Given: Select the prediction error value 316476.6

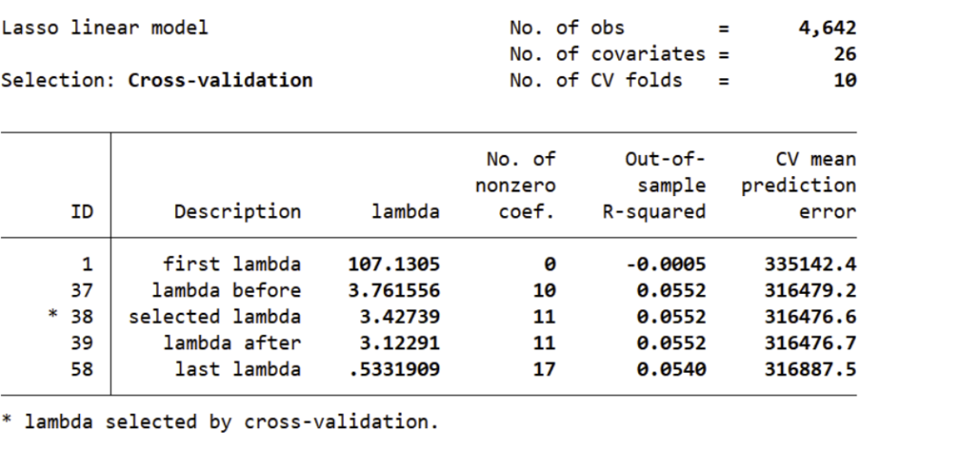Looking at the screenshot, I should (810, 317).
